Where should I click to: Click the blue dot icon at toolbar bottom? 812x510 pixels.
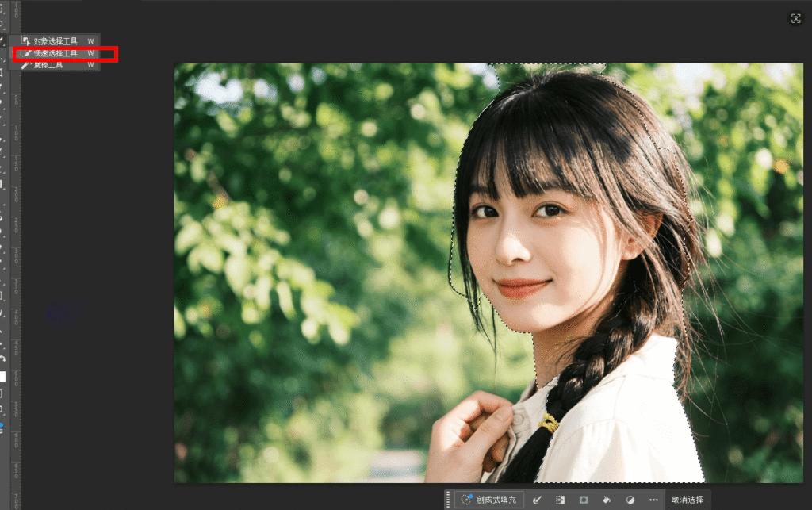click(x=2, y=426)
